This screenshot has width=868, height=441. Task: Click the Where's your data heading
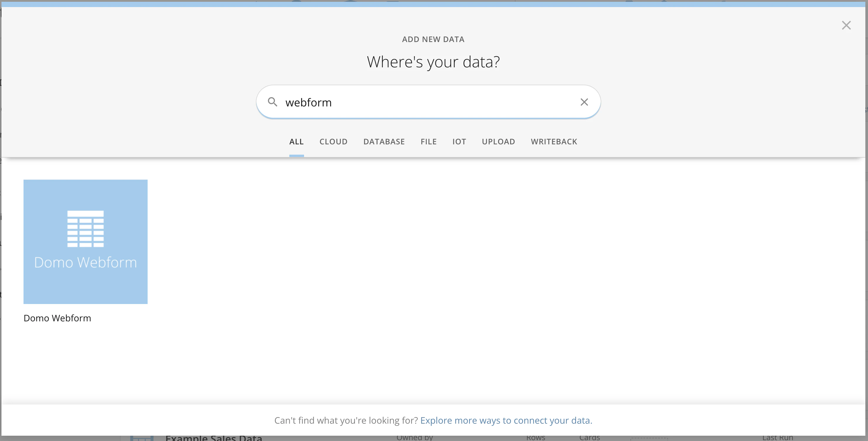pos(433,62)
